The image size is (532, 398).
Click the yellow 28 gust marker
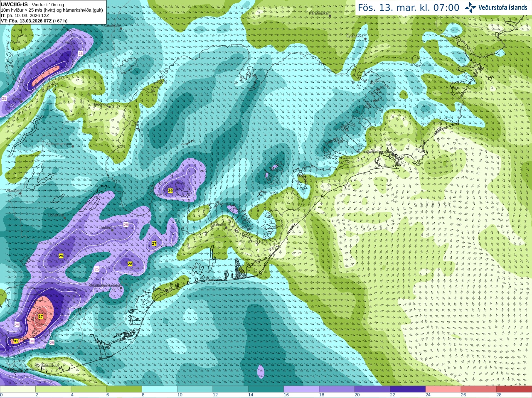tap(130, 264)
